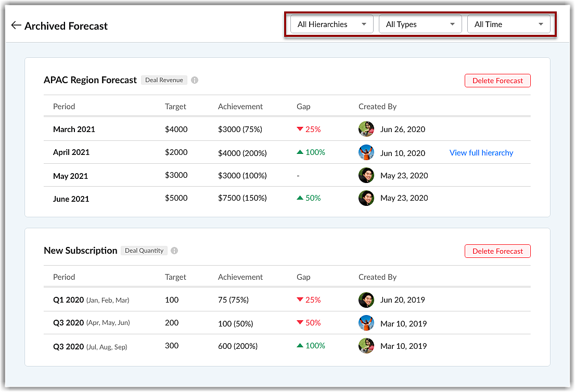Expand the All Types filter
The height and width of the screenshot is (392, 575).
click(420, 24)
